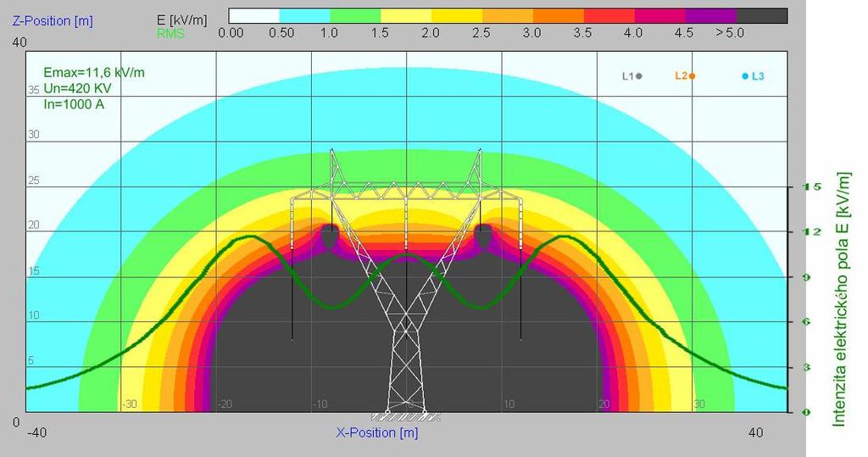Pick the yellow 2.0–2.5 legend swatch
Image resolution: width=868 pixels, height=457 pixels.
coord(457,15)
